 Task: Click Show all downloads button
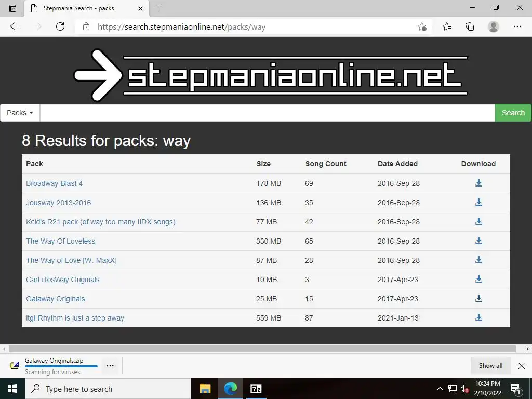tap(490, 365)
